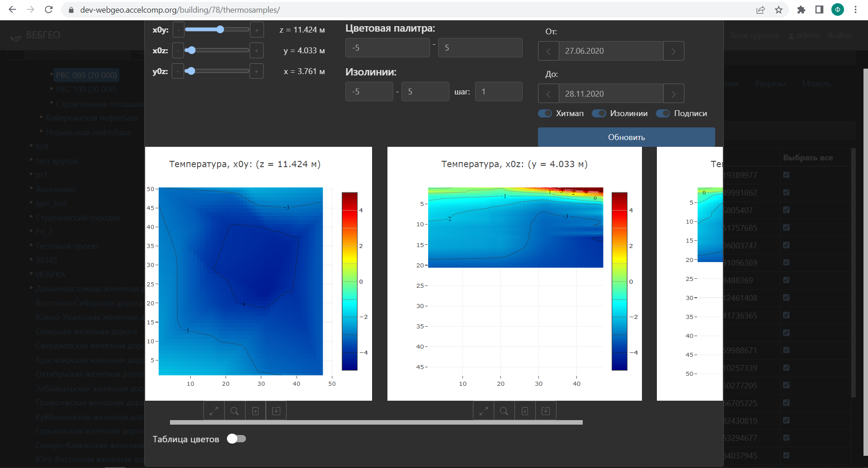The height and width of the screenshot is (468, 868).
Task: Click the magnifier icon under the x0y chart
Action: click(x=235, y=411)
